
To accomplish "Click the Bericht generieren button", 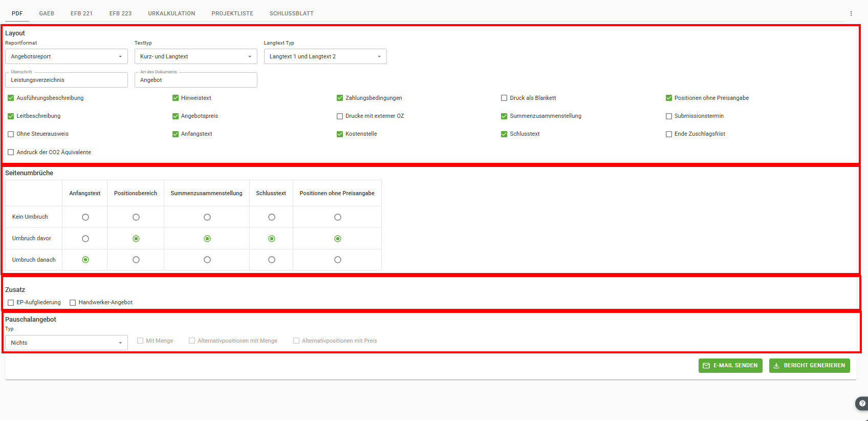I will click(x=810, y=366).
